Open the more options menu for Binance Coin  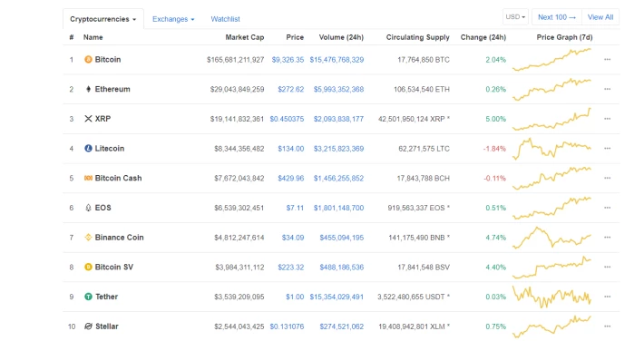point(608,238)
